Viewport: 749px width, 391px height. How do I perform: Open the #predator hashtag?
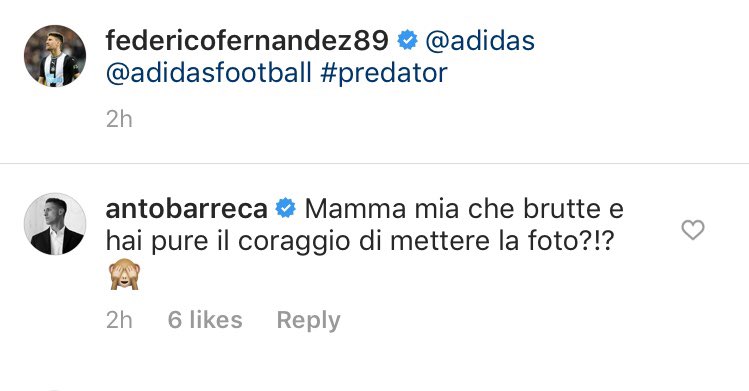coord(384,74)
